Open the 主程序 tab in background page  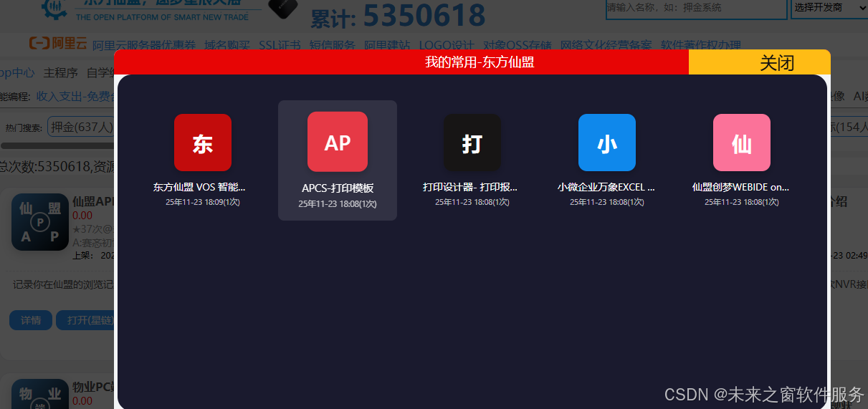coord(60,72)
